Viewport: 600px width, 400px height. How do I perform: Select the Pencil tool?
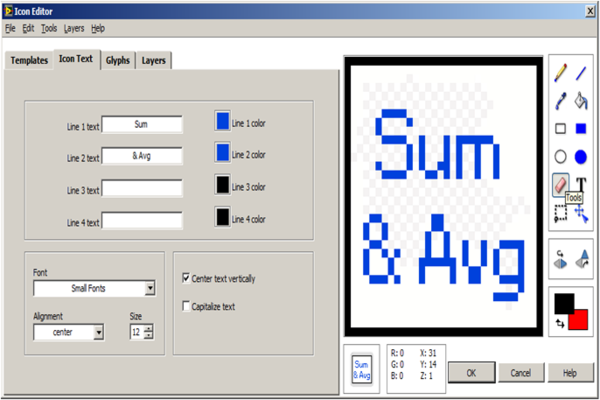point(560,73)
